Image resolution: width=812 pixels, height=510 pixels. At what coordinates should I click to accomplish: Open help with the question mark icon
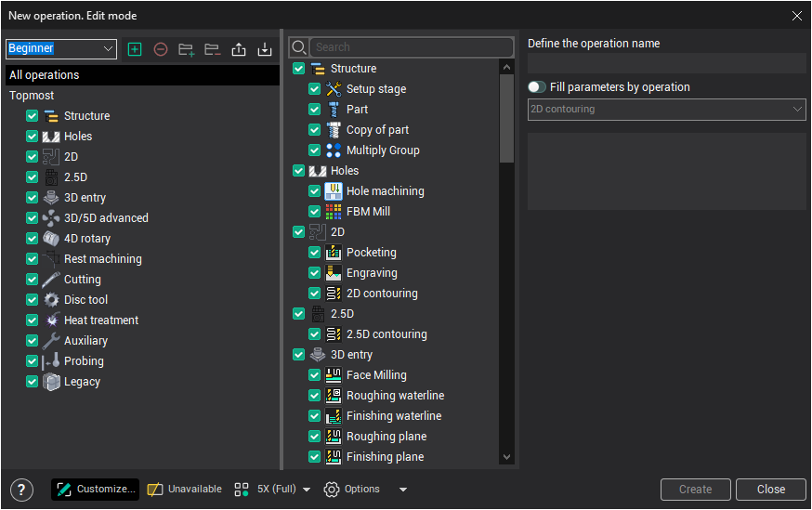tap(21, 490)
